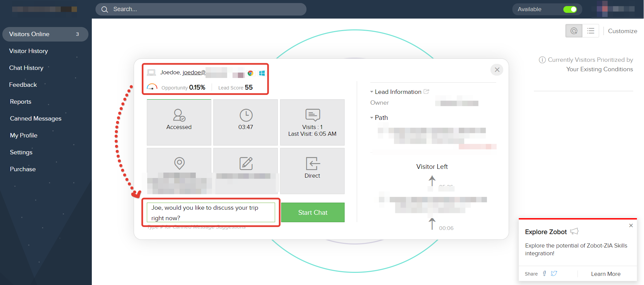Share Zobot on Twitter
This screenshot has height=285, width=644.
click(x=554, y=274)
